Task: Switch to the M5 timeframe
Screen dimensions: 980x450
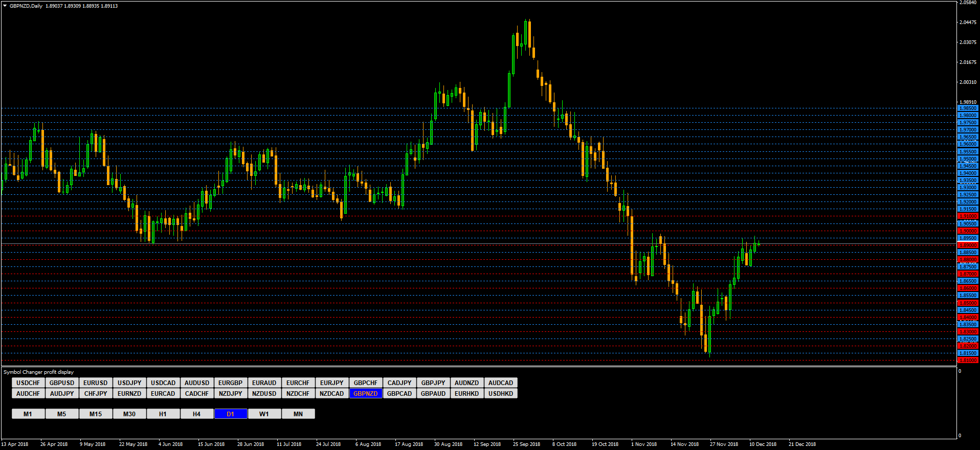Action: tap(62, 414)
